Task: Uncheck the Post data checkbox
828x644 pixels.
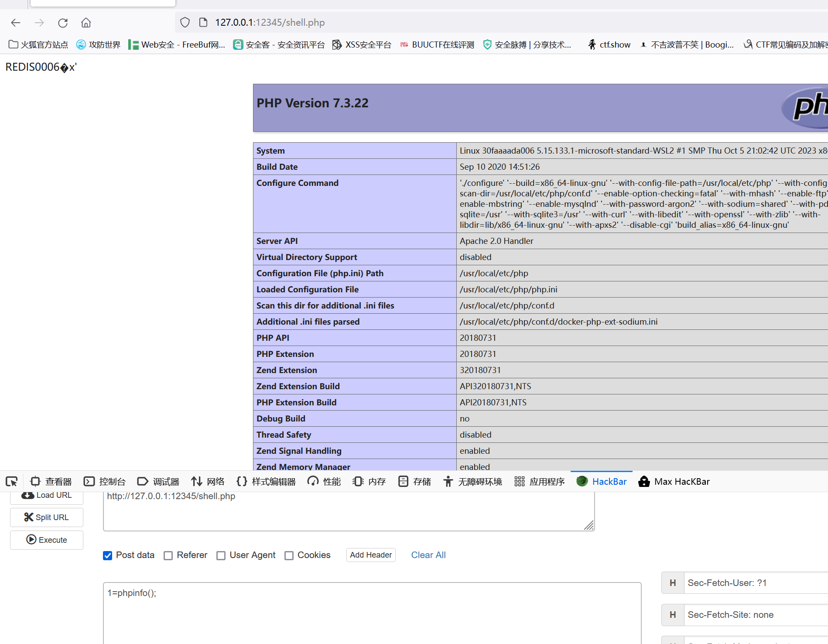Action: tap(108, 555)
